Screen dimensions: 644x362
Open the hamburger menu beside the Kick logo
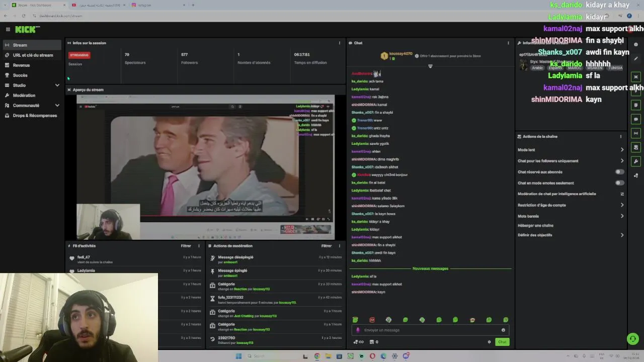point(8,30)
